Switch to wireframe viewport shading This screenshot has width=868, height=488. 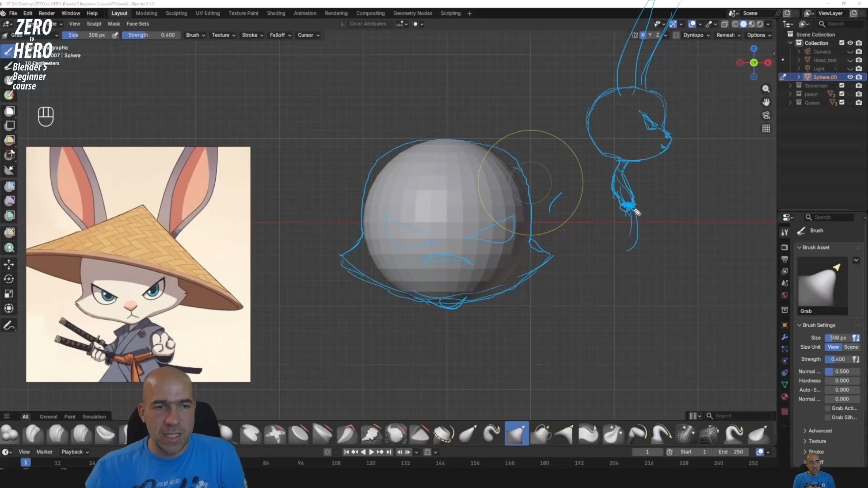[x=735, y=24]
